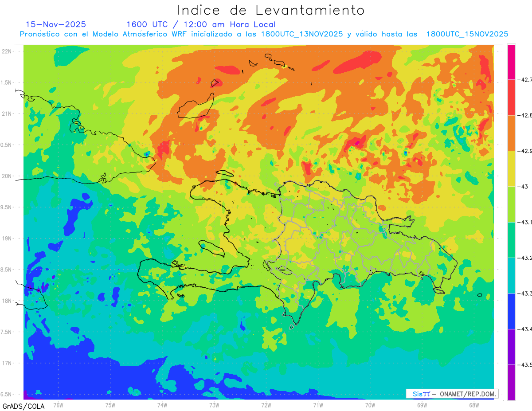The width and height of the screenshot is (532, 411).
Task: Pick the blue swatch between -43.3 and -43.4
Action: click(511, 311)
